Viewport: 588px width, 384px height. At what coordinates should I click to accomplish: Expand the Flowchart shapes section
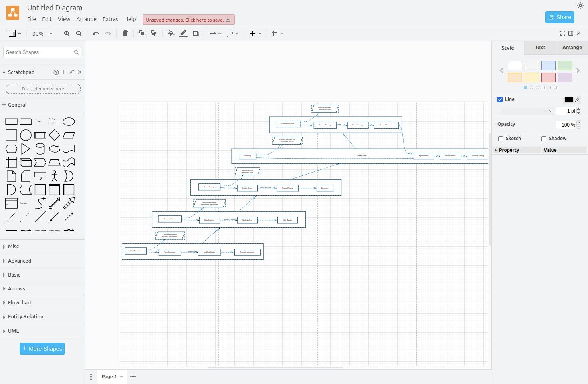20,302
